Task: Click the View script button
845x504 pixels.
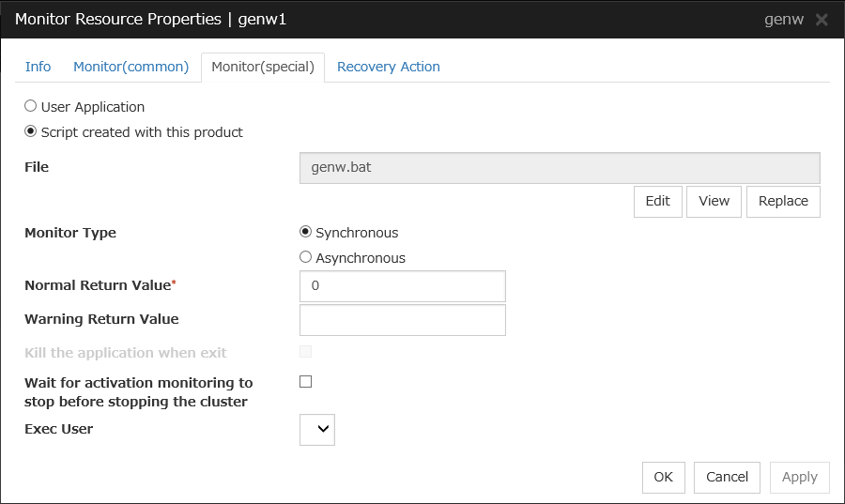Action: click(x=714, y=201)
